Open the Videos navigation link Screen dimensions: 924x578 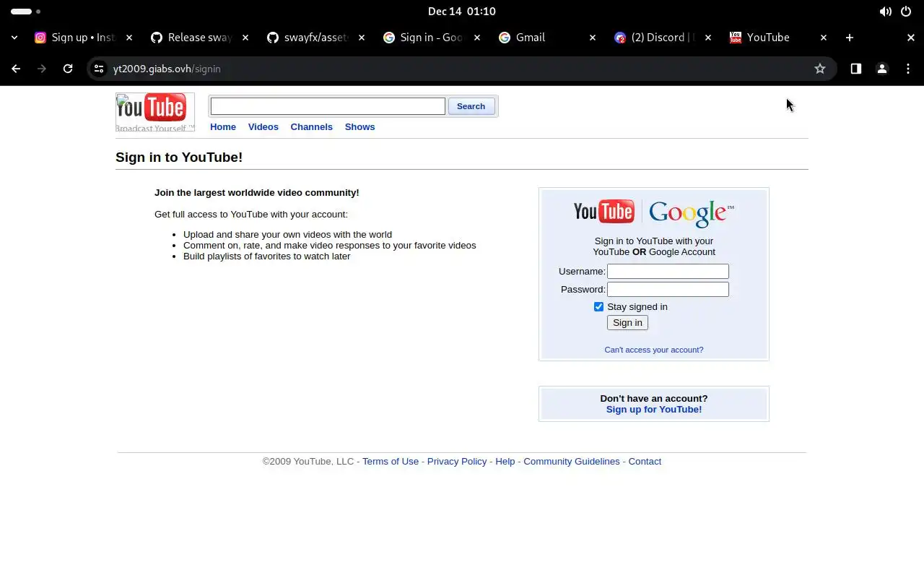(263, 127)
